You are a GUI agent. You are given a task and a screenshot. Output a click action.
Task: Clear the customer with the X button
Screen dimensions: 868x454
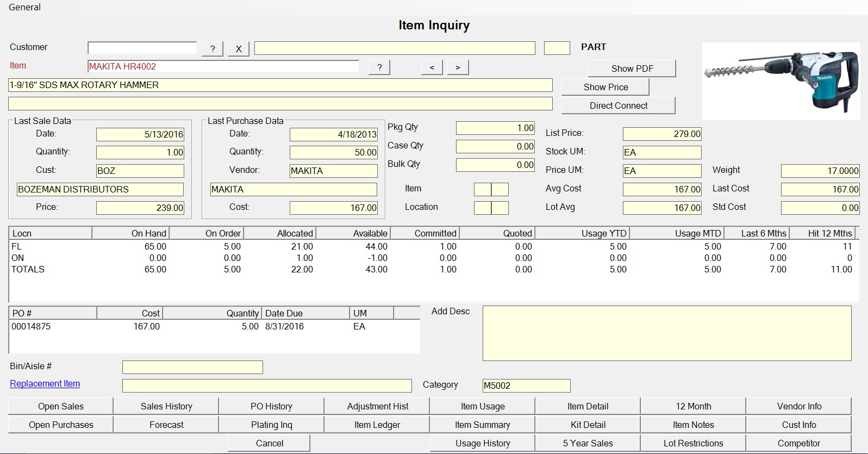pyautogui.click(x=238, y=48)
